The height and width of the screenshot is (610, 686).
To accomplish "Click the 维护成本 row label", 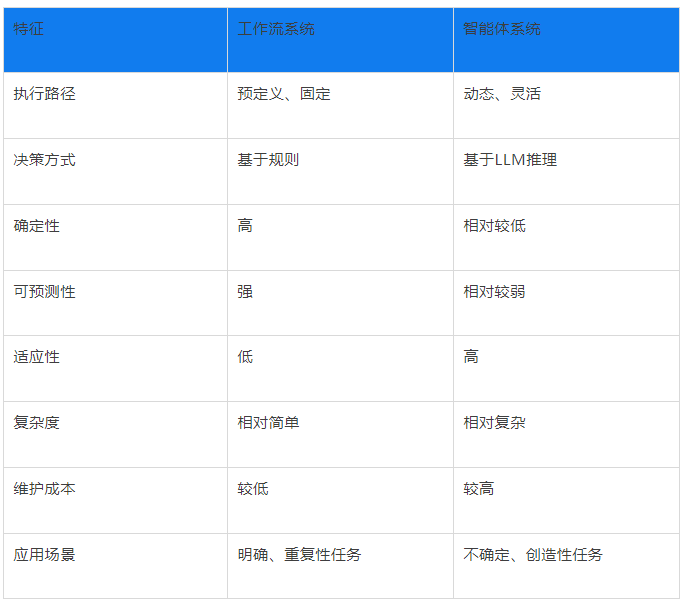I will (x=116, y=501).
